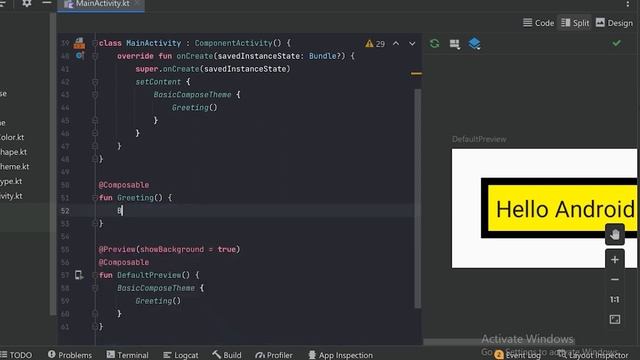Select the heme.kt file in project tree
This screenshot has width=640, height=360.
14,167
